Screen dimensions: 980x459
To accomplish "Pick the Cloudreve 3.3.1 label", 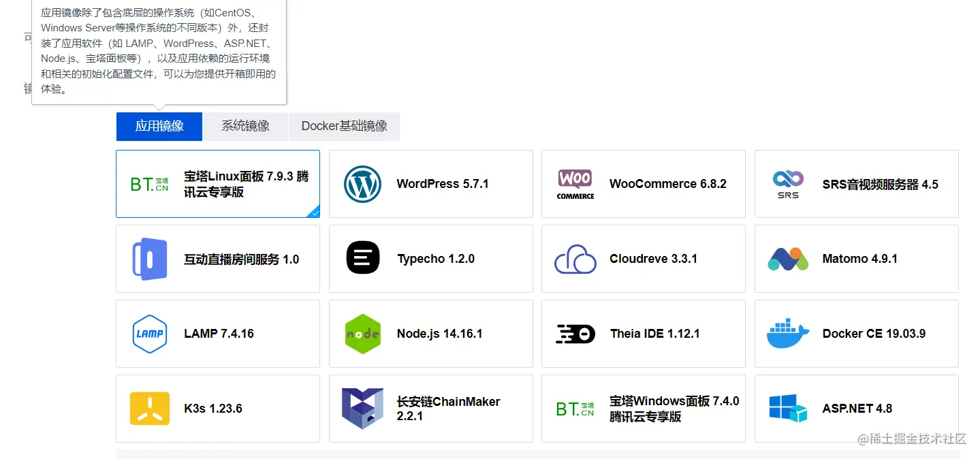I will click(x=653, y=259).
